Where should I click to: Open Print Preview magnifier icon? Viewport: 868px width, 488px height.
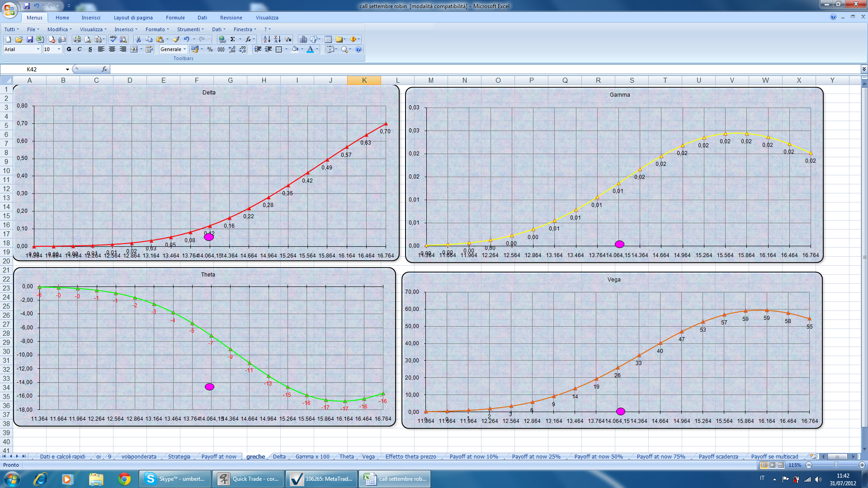88,39
